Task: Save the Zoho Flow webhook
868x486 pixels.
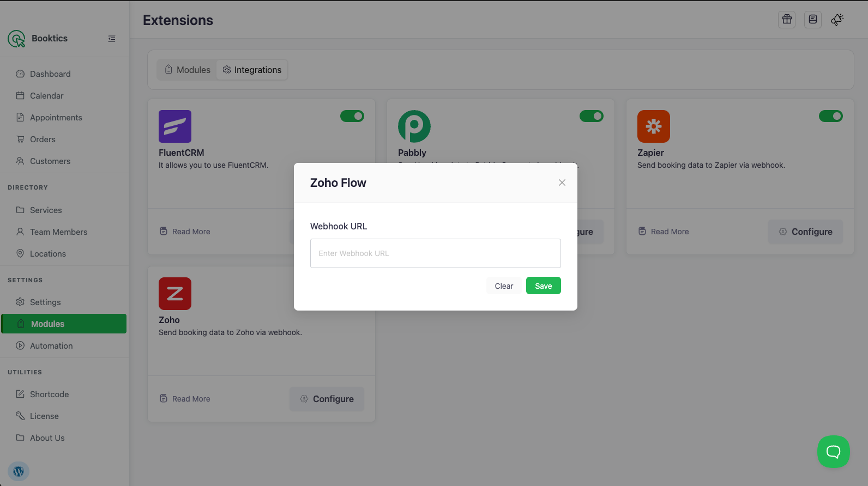Action: point(544,286)
